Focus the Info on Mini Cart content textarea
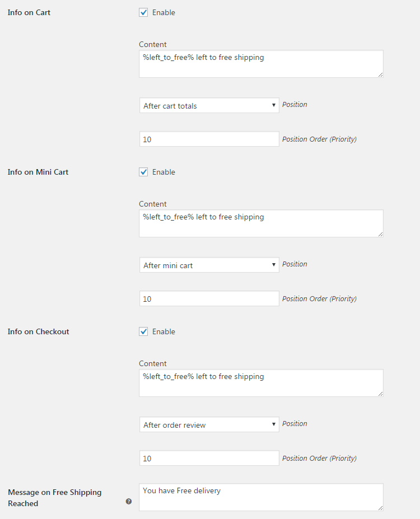This screenshot has width=420, height=519. (x=261, y=223)
